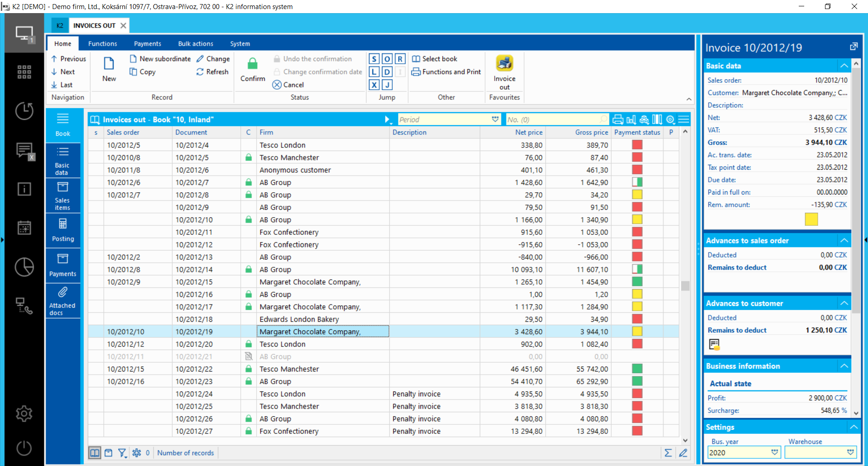The image size is (868, 466).
Task: Open the settings gear in left sidebar
Action: [24, 414]
